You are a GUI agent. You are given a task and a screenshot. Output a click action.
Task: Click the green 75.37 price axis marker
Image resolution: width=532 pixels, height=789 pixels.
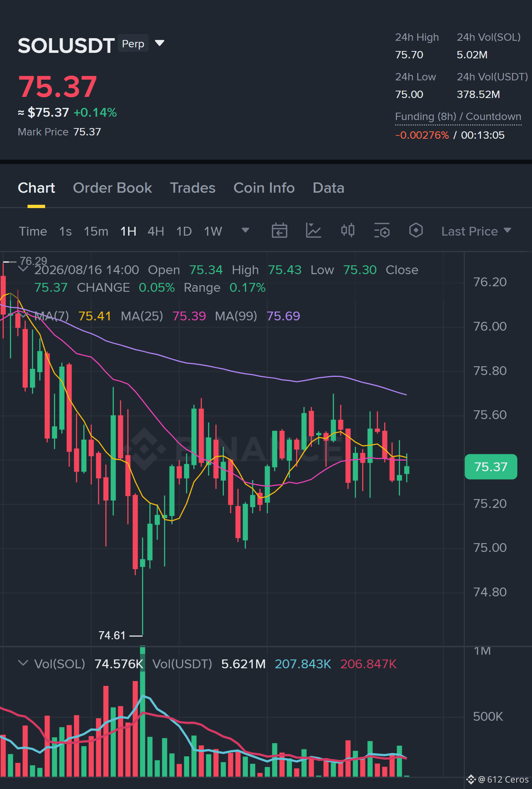pyautogui.click(x=491, y=467)
